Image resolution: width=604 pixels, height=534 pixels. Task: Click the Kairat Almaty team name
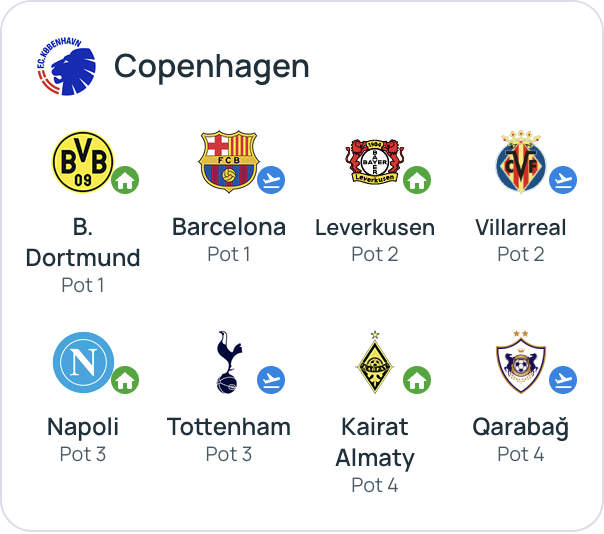tap(375, 442)
